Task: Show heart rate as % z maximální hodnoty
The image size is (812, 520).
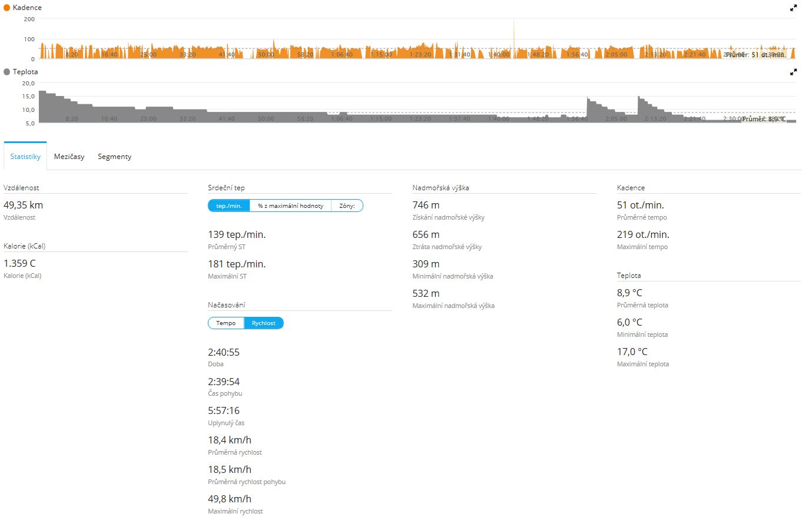Action: [x=290, y=206]
